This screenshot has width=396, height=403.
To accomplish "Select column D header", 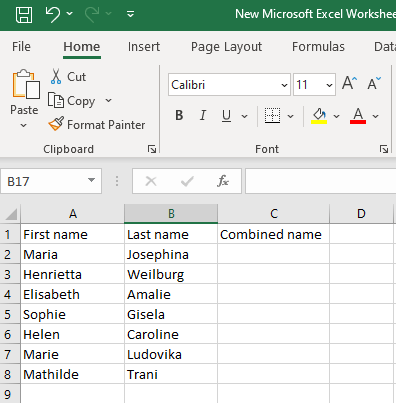I will click(x=361, y=214).
